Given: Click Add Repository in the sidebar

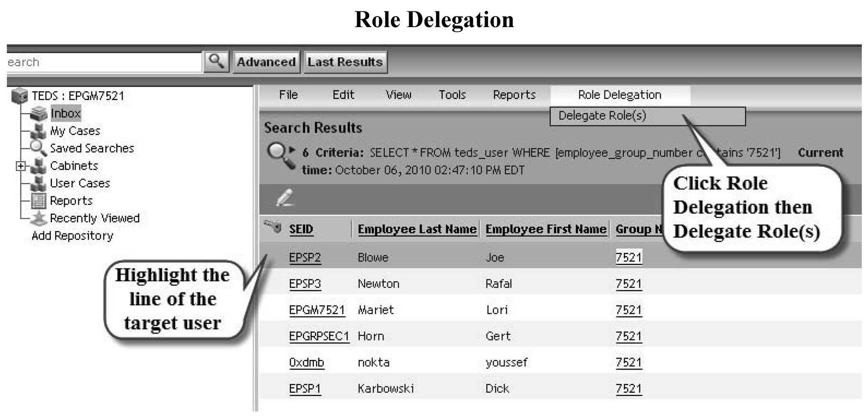Looking at the screenshot, I should 72,236.
